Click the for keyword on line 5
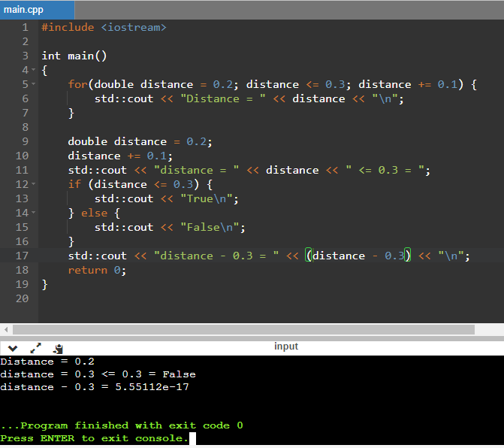This screenshot has width=504, height=448. coord(77,84)
